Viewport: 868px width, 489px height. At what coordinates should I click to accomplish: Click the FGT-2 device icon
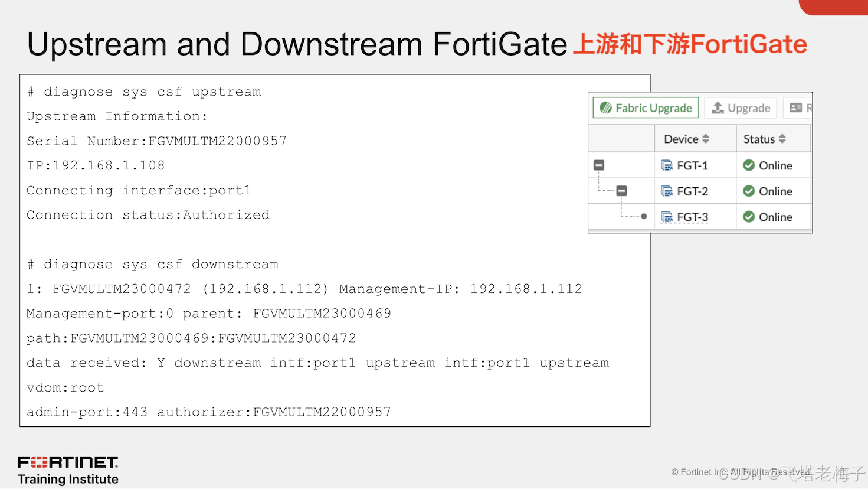[667, 191]
